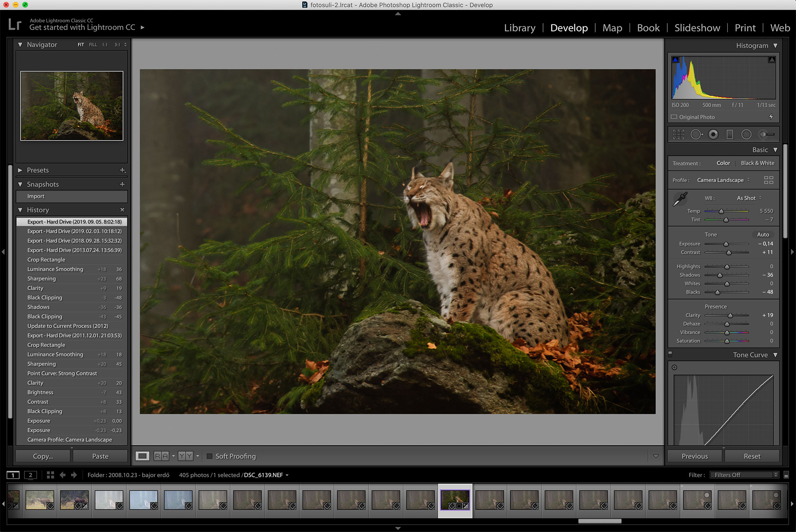Open the Slideshow module
Screen dimensions: 796x532
tap(697, 28)
